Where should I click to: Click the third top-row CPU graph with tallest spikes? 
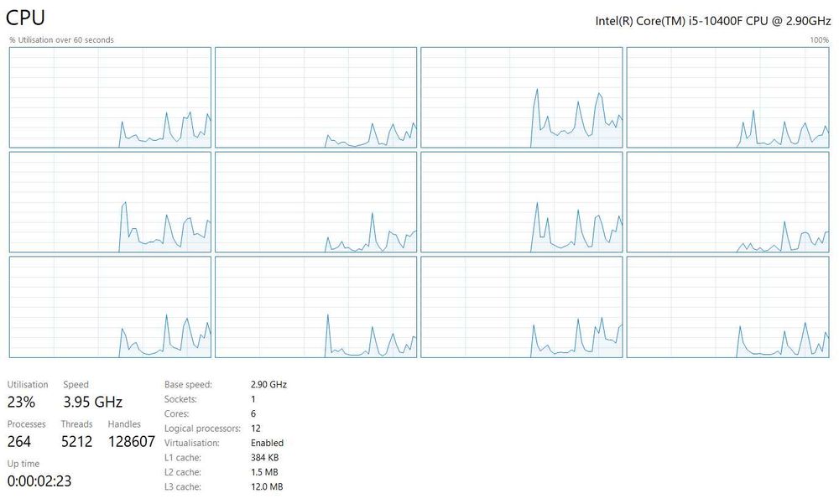pos(522,97)
